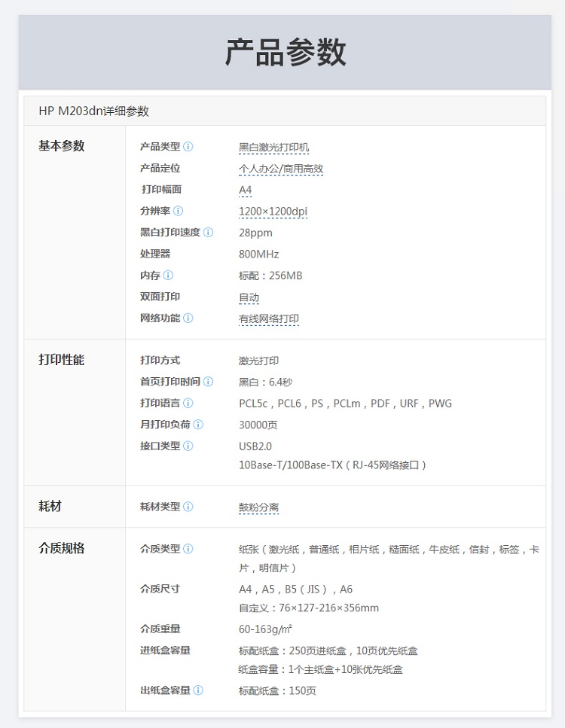The width and height of the screenshot is (565, 728).
Task: Click info icon next to 内存
Action: pyautogui.click(x=168, y=276)
